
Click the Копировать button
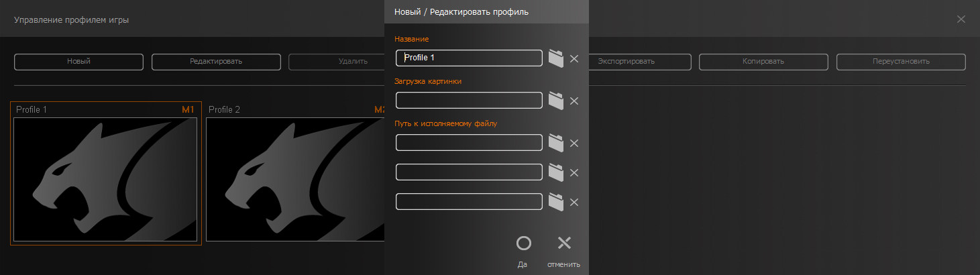tap(763, 62)
